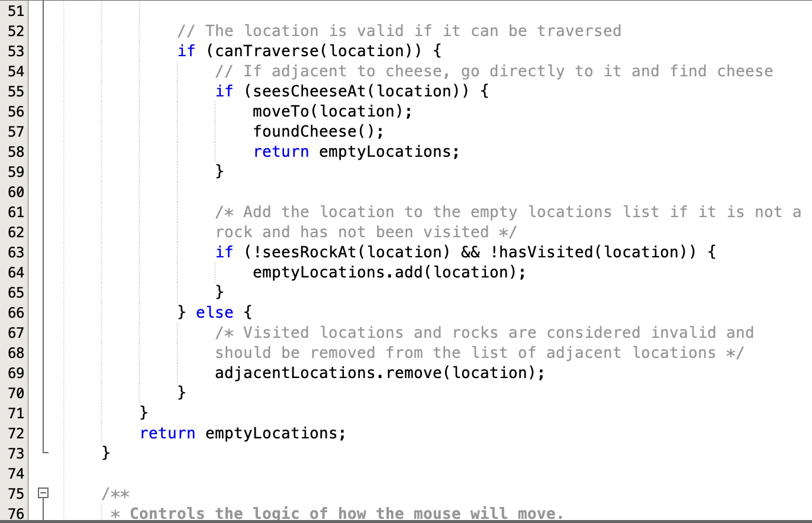Select the comment on line 52
Viewport: 812px width, 523px height.
pos(399,30)
